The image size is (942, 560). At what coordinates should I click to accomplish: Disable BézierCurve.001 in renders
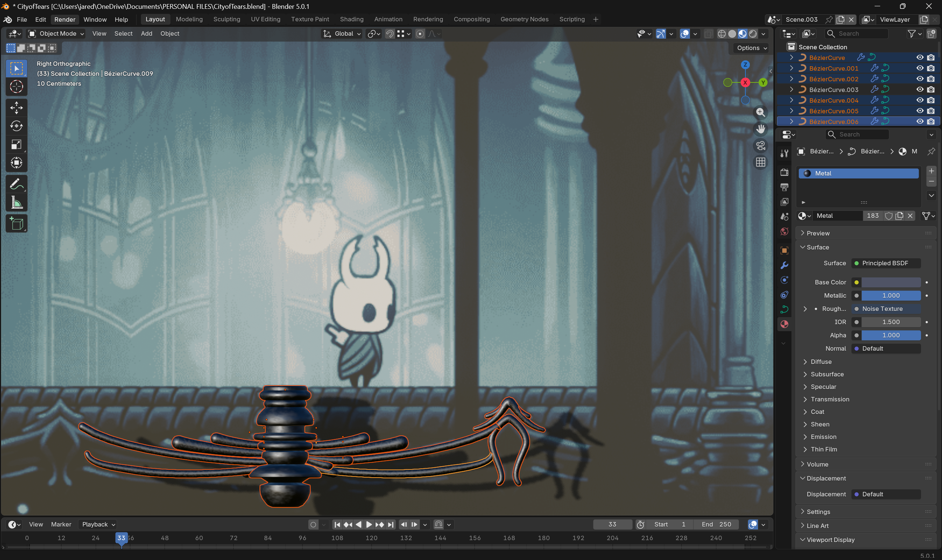[931, 68]
